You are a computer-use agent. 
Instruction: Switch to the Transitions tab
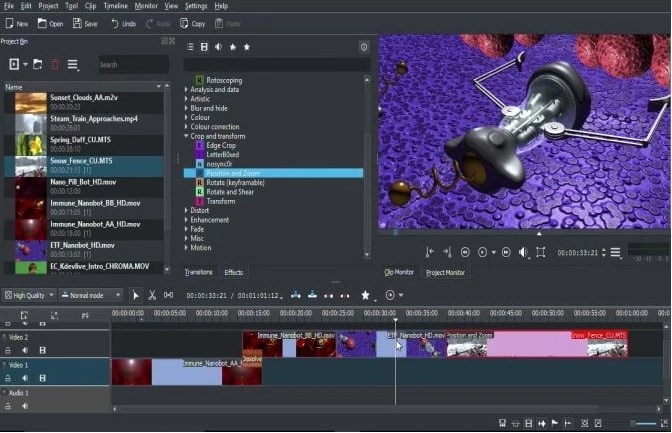(x=198, y=272)
